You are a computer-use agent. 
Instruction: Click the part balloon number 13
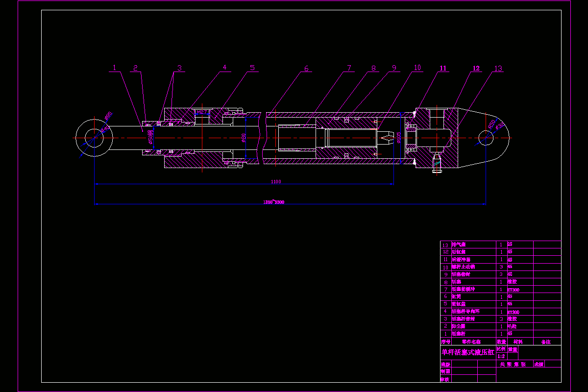(x=498, y=69)
